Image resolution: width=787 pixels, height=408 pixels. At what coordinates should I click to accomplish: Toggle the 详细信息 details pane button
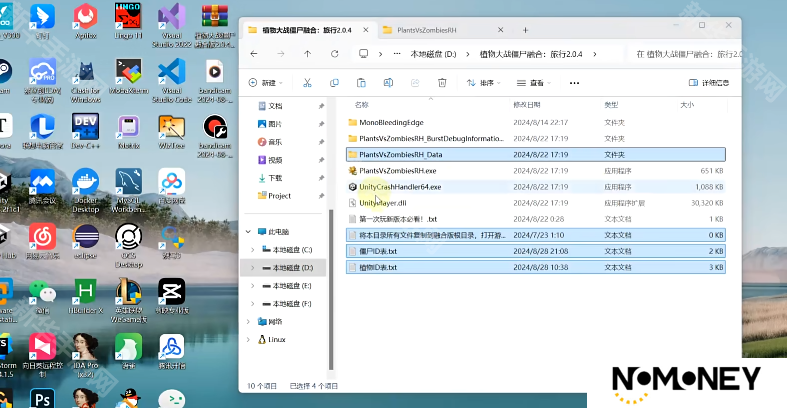(709, 83)
